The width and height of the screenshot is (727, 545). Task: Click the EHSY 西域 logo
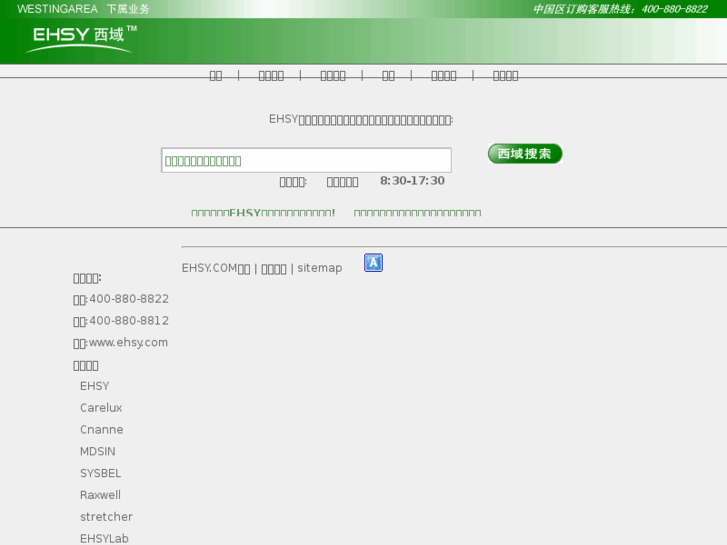pyautogui.click(x=83, y=39)
